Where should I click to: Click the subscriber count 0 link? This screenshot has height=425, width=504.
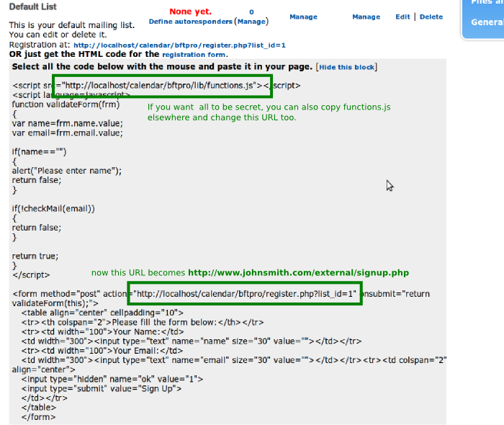click(251, 12)
